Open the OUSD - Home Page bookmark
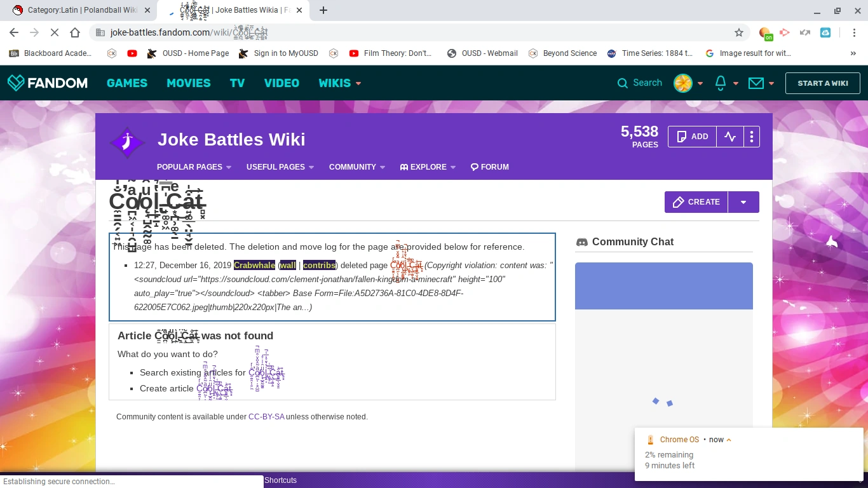Image resolution: width=868 pixels, height=488 pixels. click(188, 53)
